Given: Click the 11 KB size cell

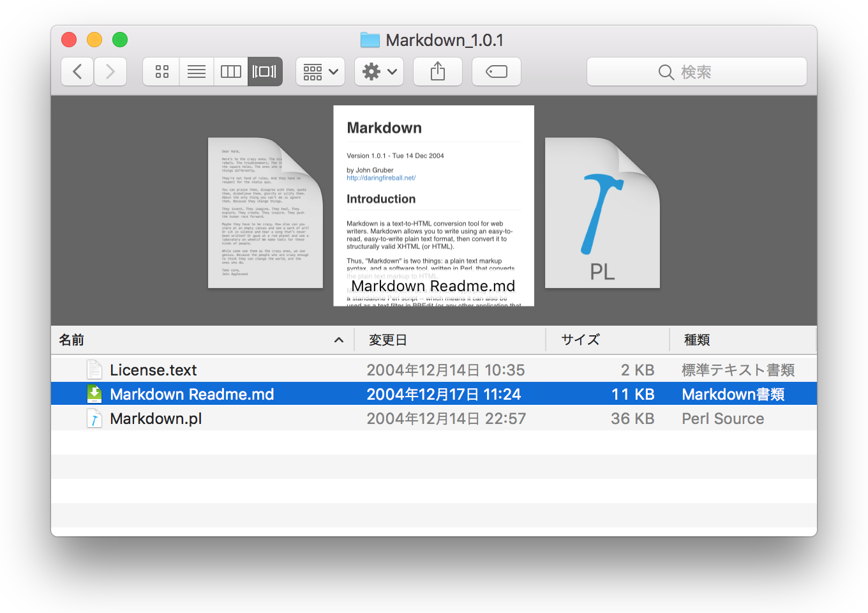Looking at the screenshot, I should pyautogui.click(x=633, y=394).
